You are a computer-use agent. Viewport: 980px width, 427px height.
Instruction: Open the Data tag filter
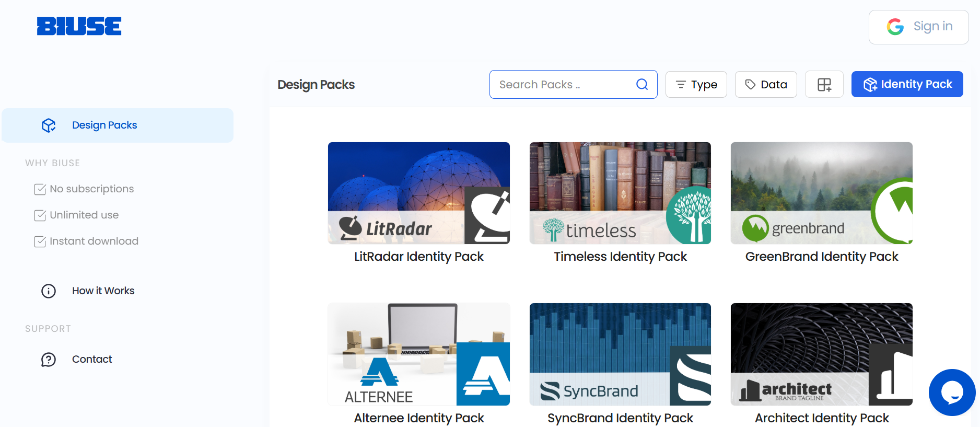(x=766, y=84)
